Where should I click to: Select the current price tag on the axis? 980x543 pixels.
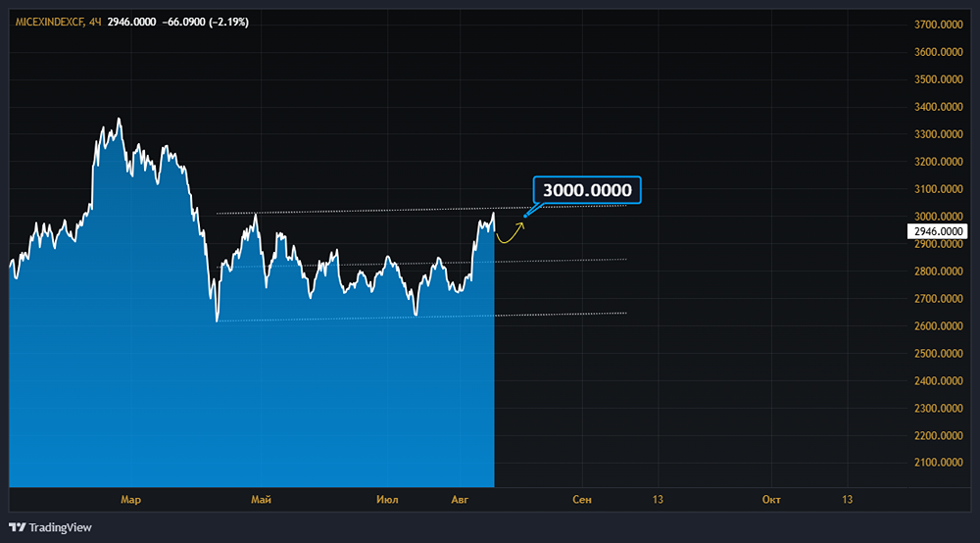coord(936,231)
